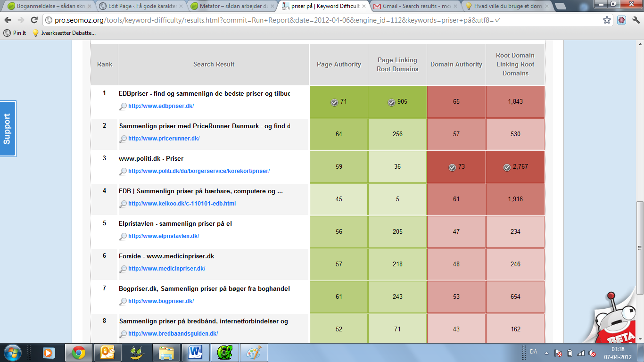644x362 pixels.
Task: Click magnifier icon beside edbpriser.dk link
Action: click(123, 107)
